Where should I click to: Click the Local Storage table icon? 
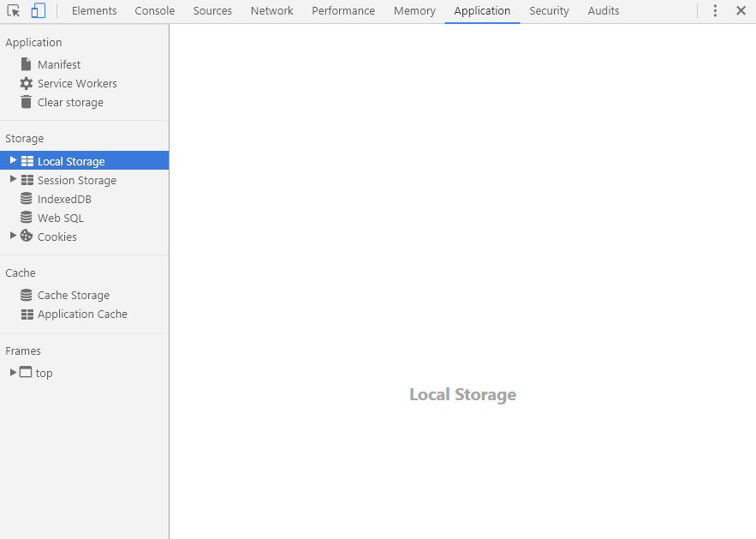coord(27,161)
